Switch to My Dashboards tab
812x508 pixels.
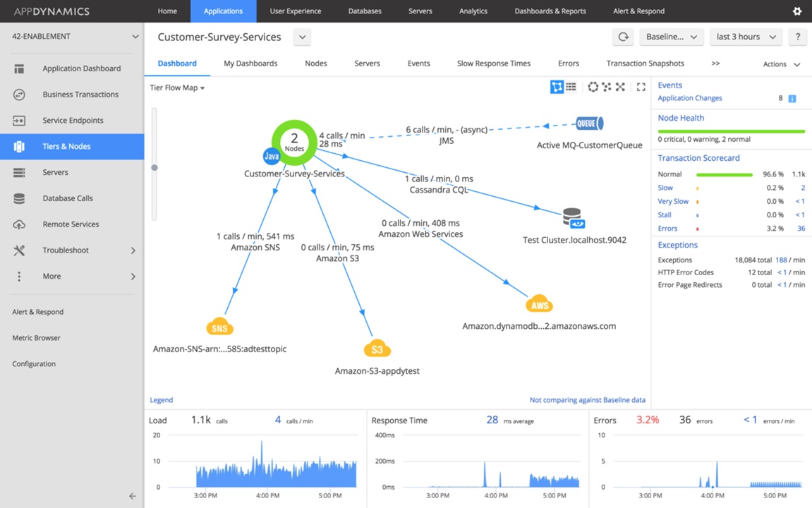tap(250, 64)
